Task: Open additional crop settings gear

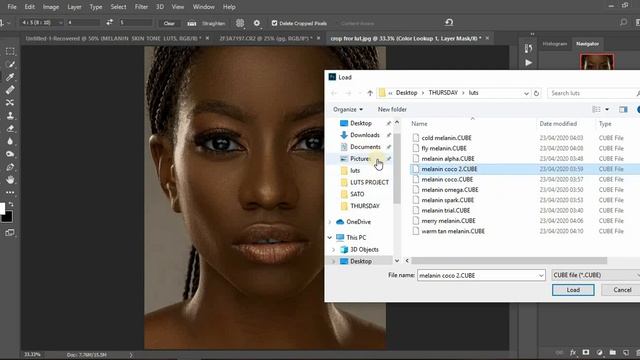Action: [x=257, y=23]
